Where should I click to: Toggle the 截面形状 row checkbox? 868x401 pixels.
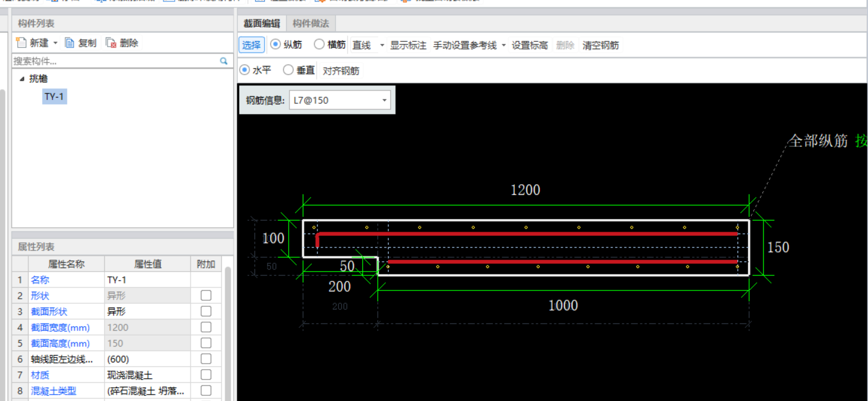(x=206, y=311)
